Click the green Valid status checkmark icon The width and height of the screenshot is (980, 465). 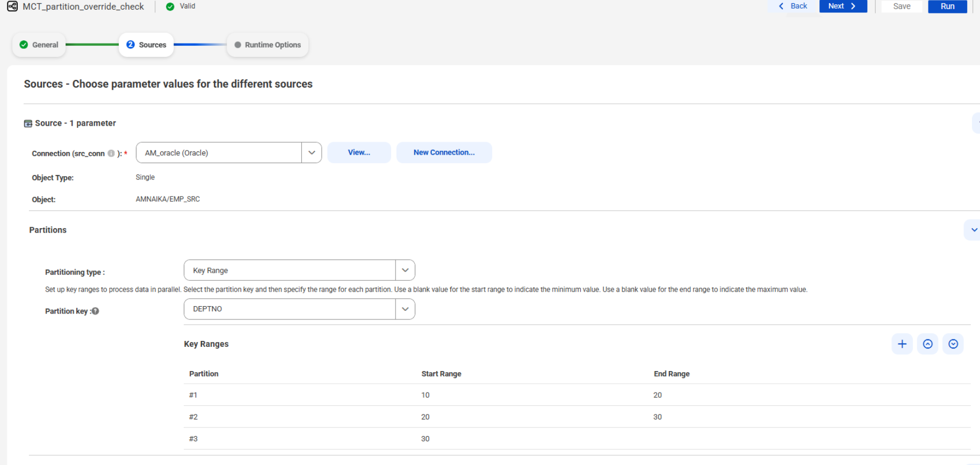(170, 6)
